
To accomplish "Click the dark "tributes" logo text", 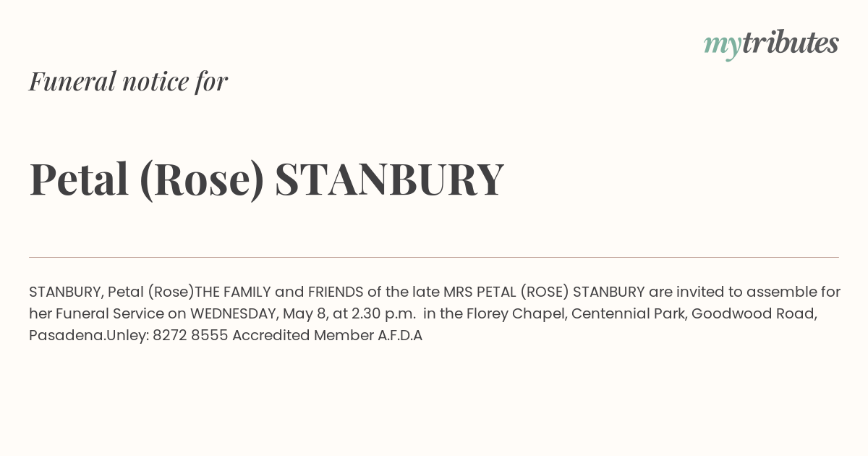I will 790,43.
